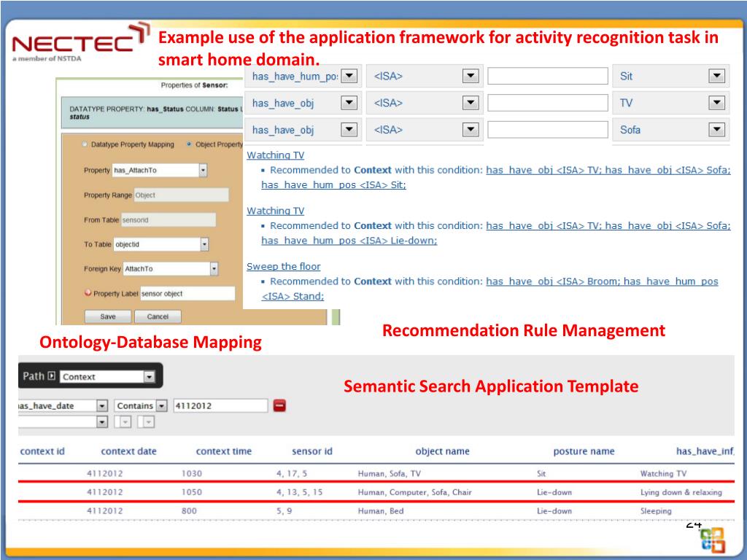
Task: Click Human, Sofa, TV object cell
Action: coord(390,473)
